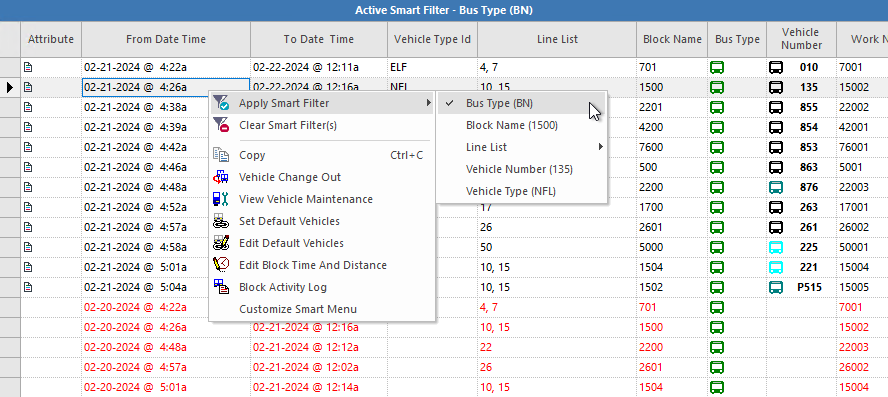
Task: Choose Vehicle Number (135) smart filter
Action: click(x=522, y=169)
